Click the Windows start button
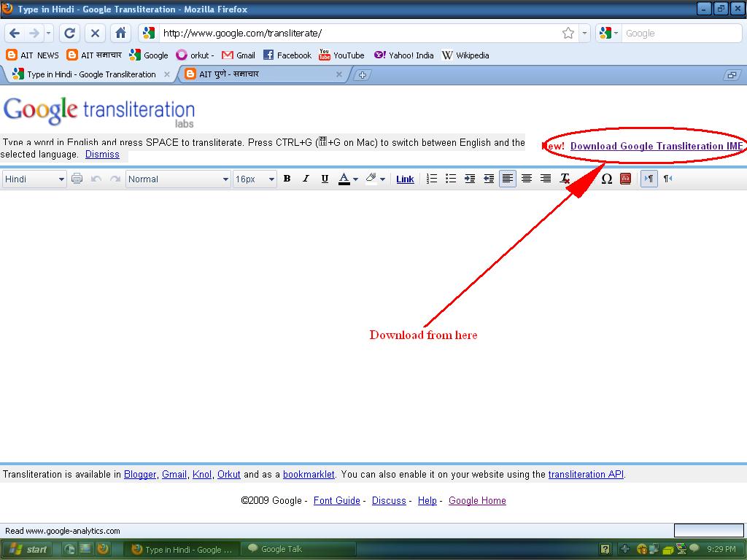This screenshot has width=747, height=560. click(27, 549)
